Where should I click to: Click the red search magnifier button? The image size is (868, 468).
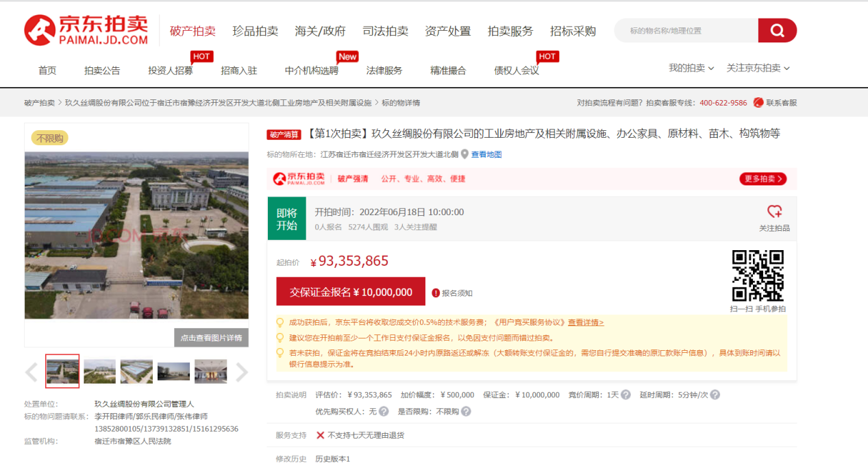click(778, 30)
